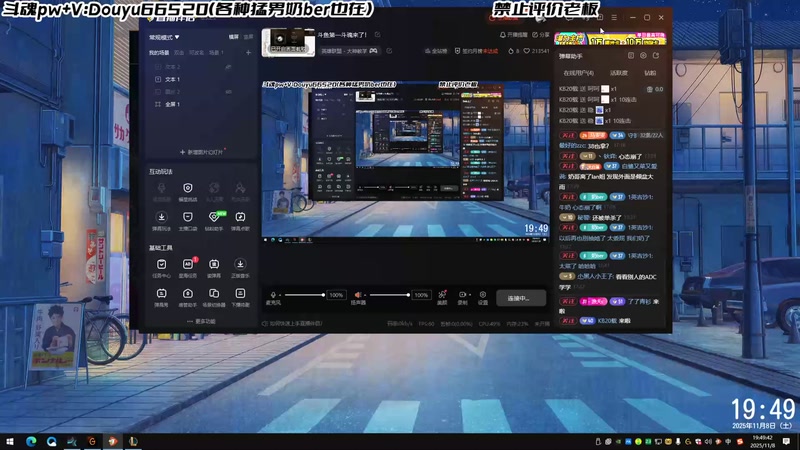Adjust the speaker volume slider

[390, 295]
